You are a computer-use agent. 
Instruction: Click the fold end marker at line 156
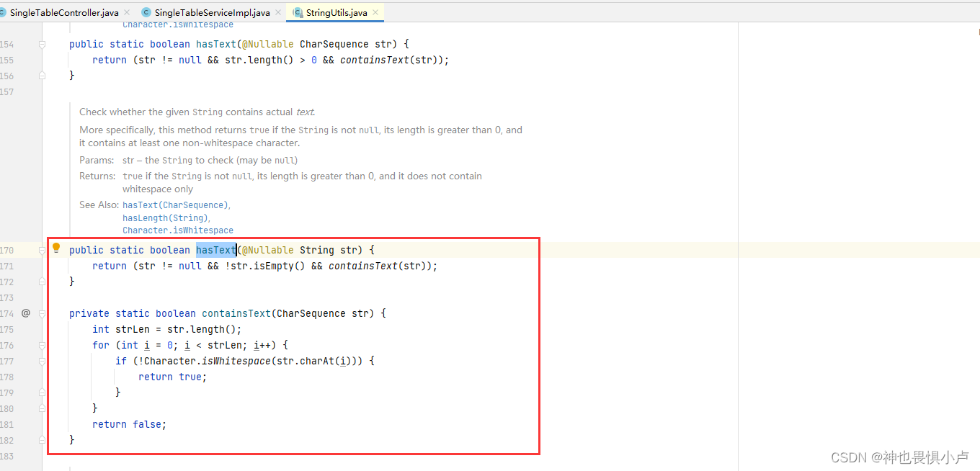coord(42,76)
